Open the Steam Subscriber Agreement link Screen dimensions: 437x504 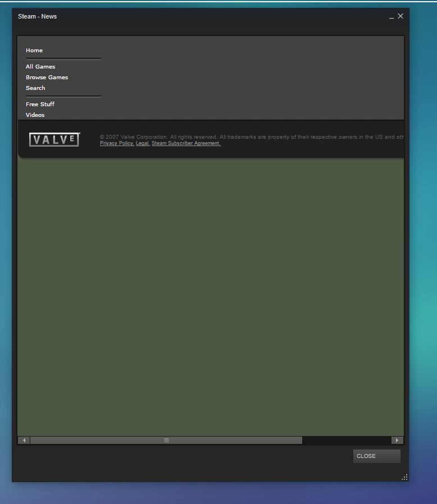coord(186,143)
